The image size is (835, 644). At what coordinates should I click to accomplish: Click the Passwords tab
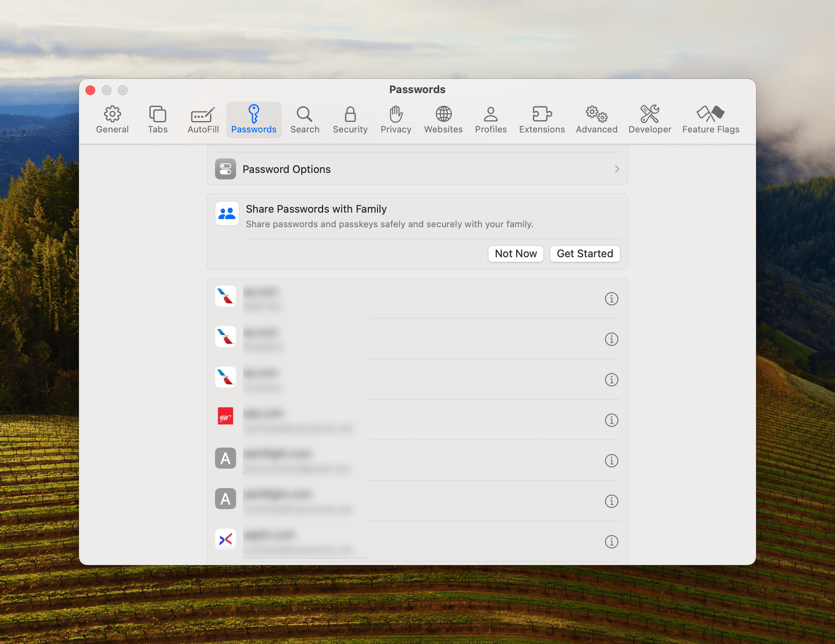[254, 119]
